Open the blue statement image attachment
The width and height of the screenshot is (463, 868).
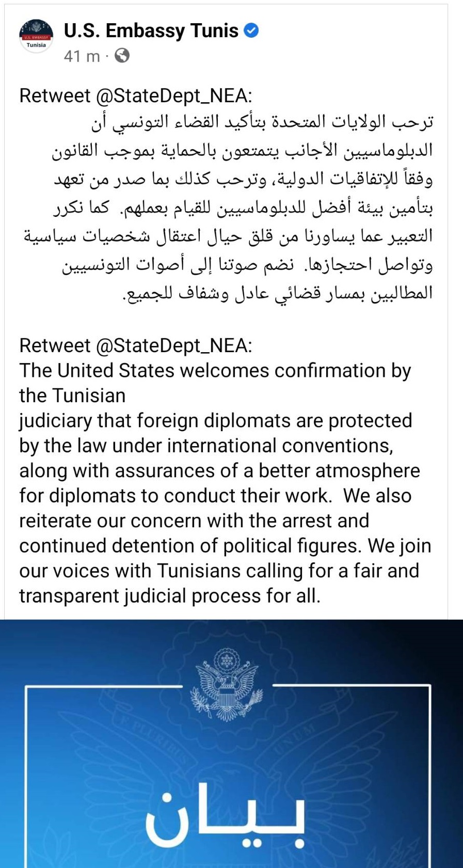coord(231,744)
